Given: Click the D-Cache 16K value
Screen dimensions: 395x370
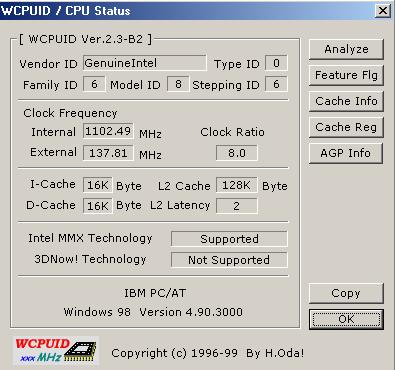Looking at the screenshot, I should click(x=97, y=206).
